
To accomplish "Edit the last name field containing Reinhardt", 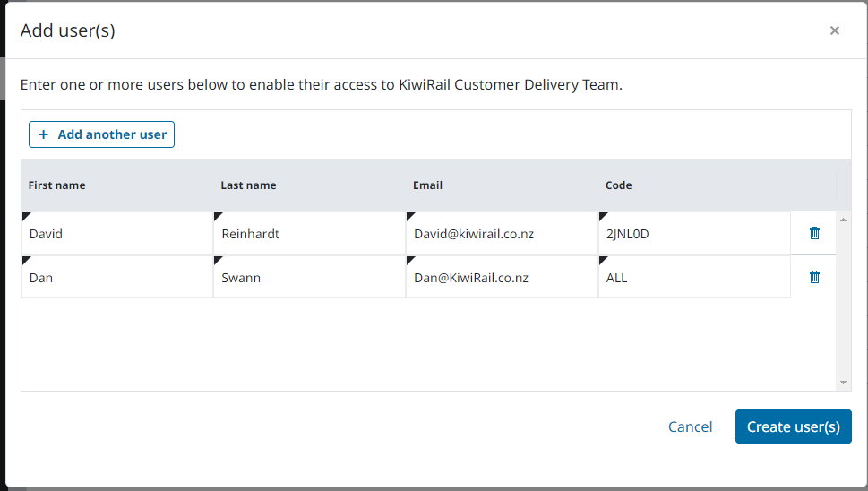I will (x=309, y=234).
